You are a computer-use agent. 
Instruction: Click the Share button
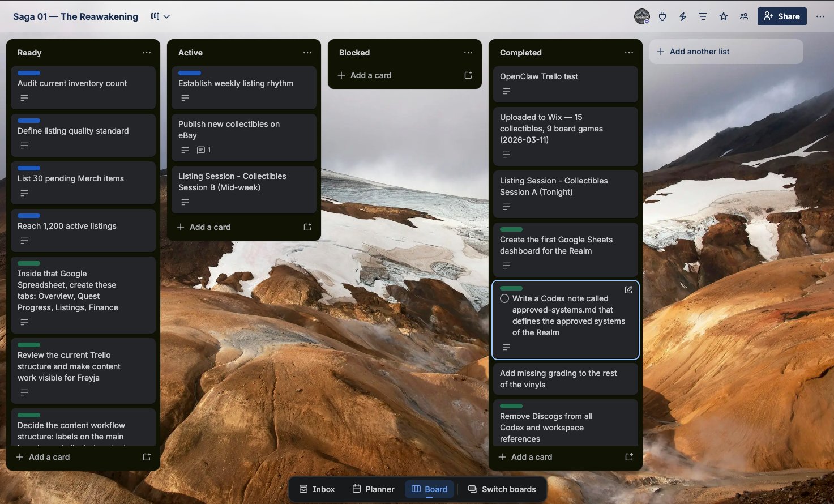pos(782,16)
